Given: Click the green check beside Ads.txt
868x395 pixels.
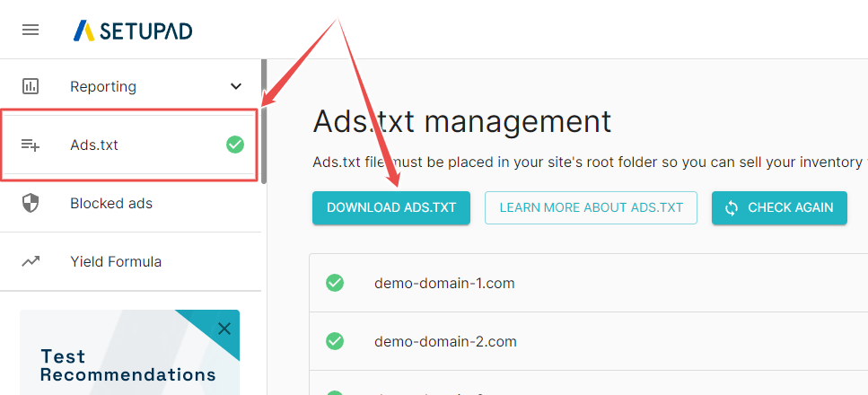Looking at the screenshot, I should click(235, 145).
